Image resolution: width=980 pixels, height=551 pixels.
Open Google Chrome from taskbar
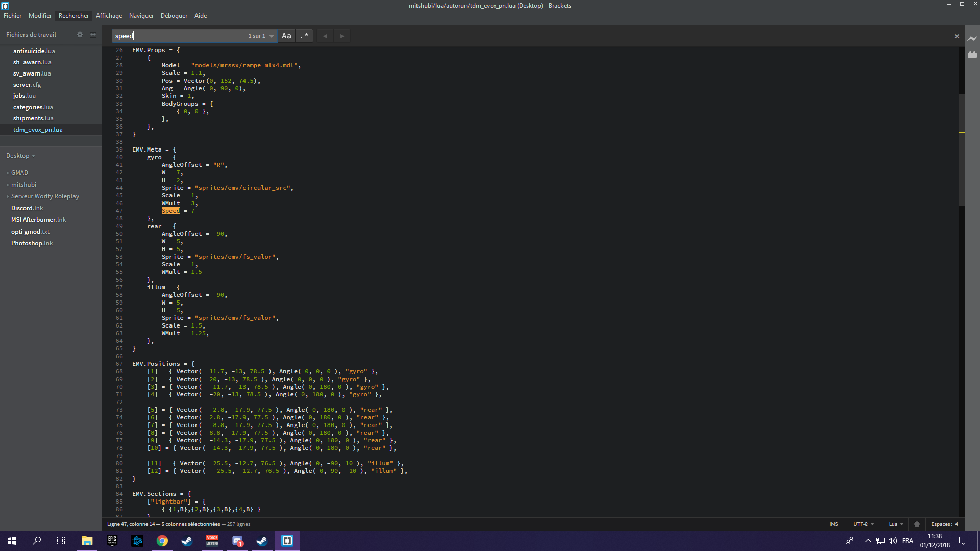[162, 541]
